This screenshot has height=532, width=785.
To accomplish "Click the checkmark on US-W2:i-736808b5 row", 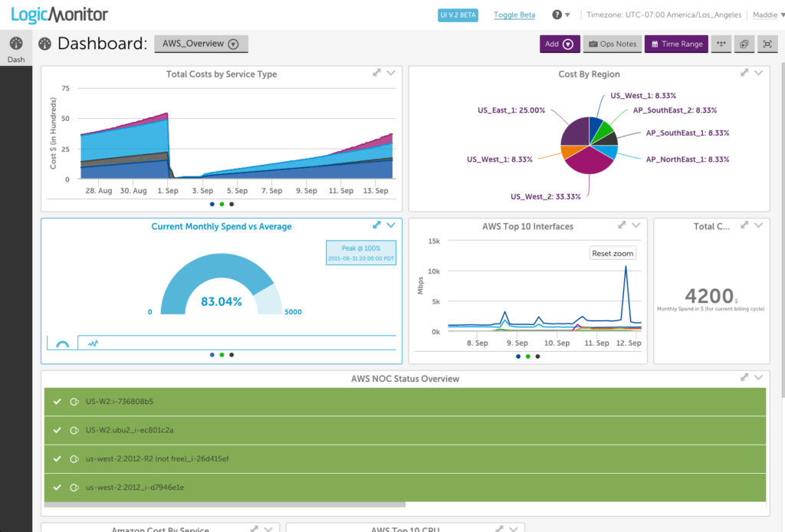I will (56, 401).
